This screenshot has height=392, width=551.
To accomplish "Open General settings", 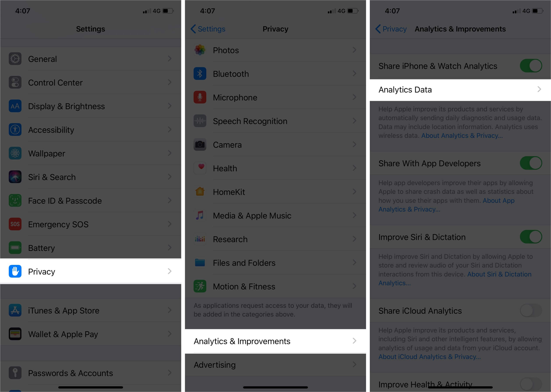I will pyautogui.click(x=90, y=59).
